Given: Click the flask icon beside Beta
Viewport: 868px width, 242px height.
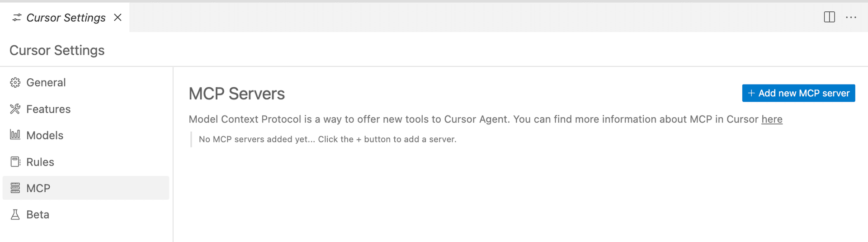Looking at the screenshot, I should 15,214.
